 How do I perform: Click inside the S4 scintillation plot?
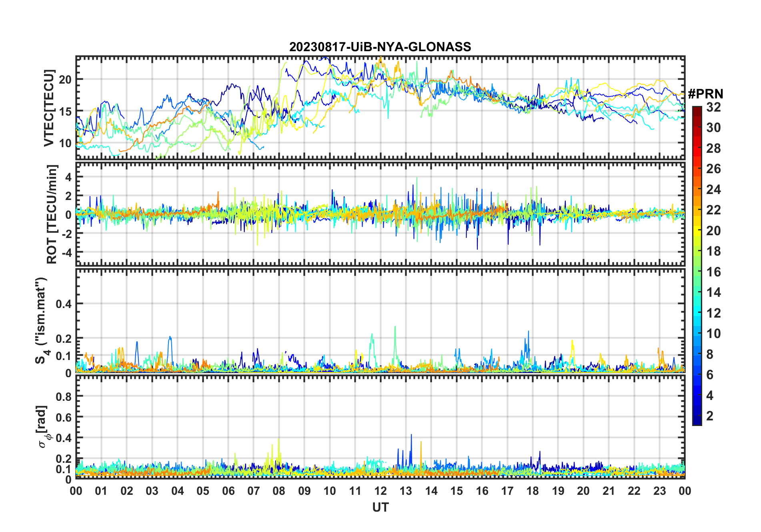pyautogui.click(x=380, y=320)
